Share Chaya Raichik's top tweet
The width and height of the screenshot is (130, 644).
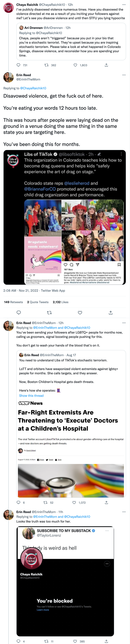(106, 65)
